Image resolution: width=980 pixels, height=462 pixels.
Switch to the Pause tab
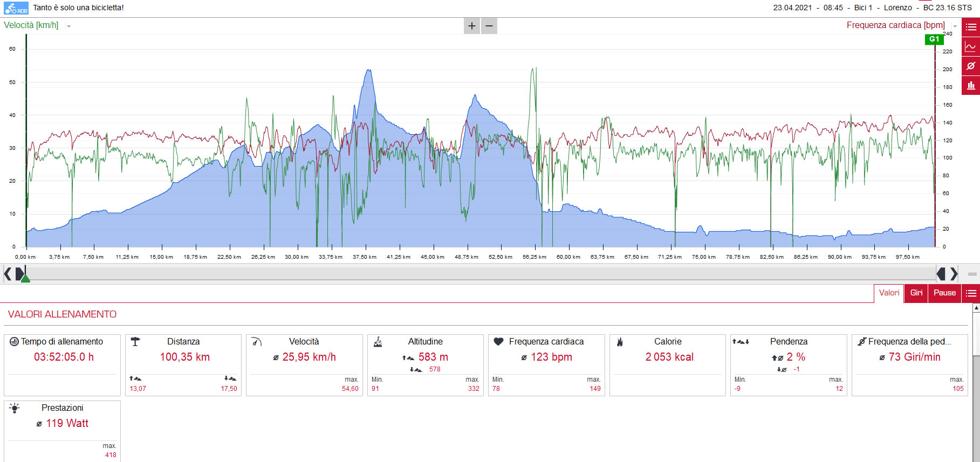[944, 293]
